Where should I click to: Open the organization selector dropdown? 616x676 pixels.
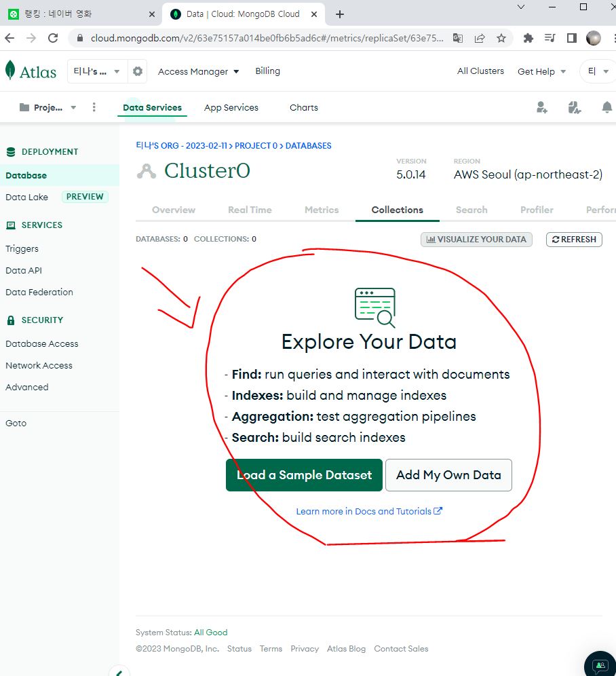98,71
